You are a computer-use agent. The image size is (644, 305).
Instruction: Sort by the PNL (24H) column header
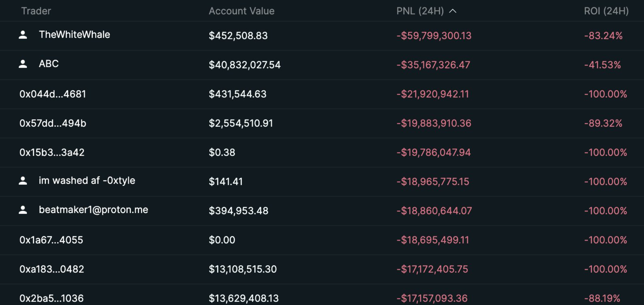[420, 11]
